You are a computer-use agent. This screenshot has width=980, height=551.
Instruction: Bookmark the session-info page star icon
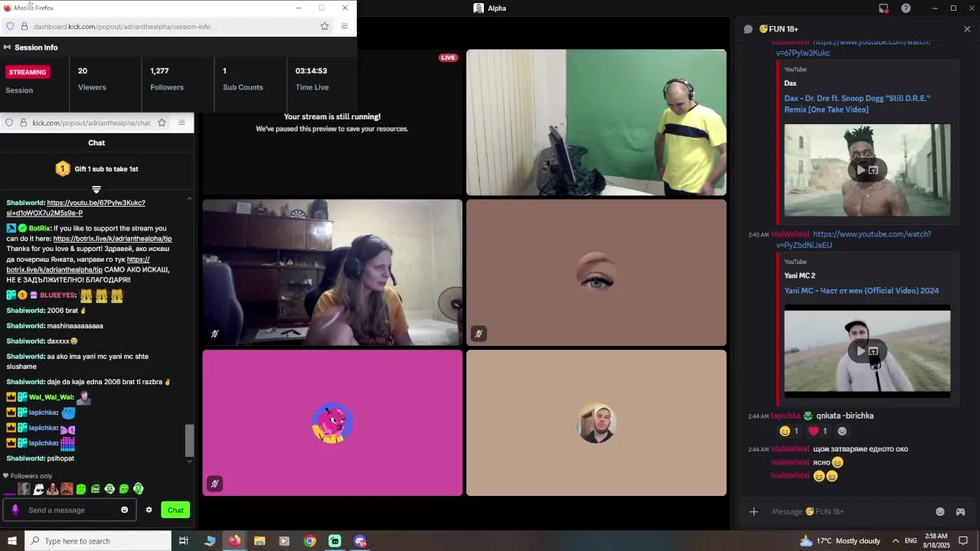pos(325,26)
